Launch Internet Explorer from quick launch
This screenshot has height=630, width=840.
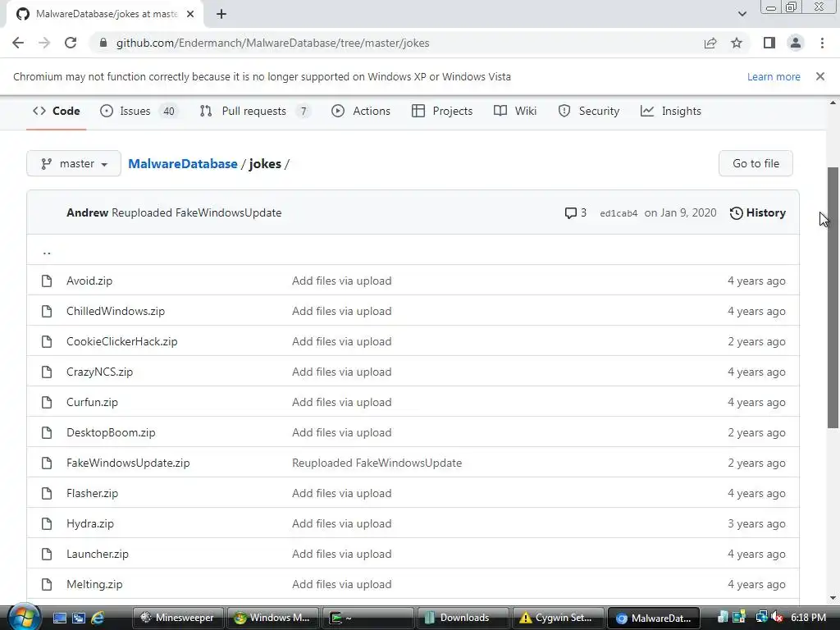[x=98, y=618]
